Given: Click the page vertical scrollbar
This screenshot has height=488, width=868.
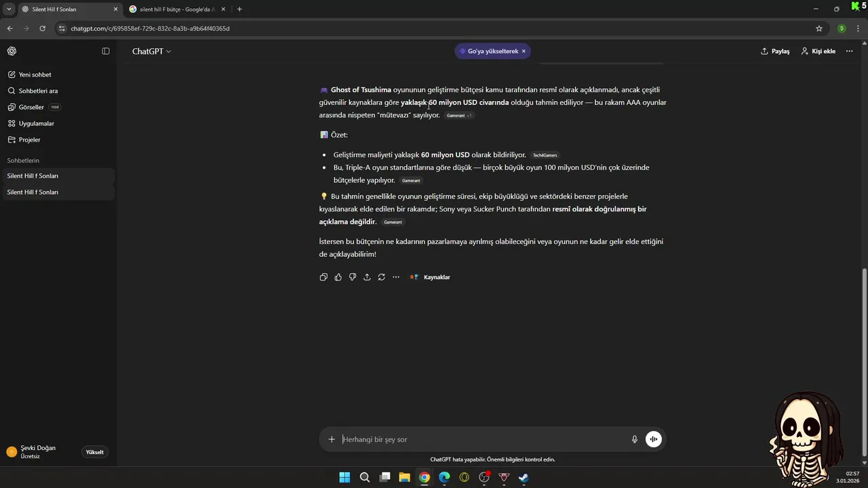Looking at the screenshot, I should click(x=864, y=363).
